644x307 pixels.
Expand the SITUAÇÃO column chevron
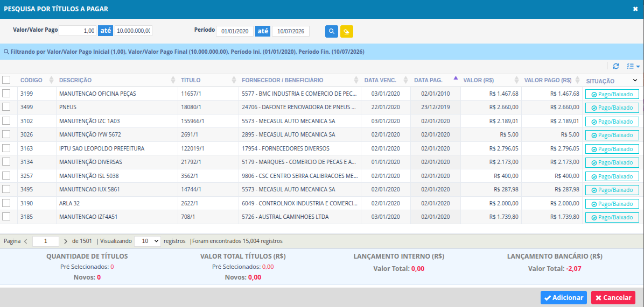635,80
